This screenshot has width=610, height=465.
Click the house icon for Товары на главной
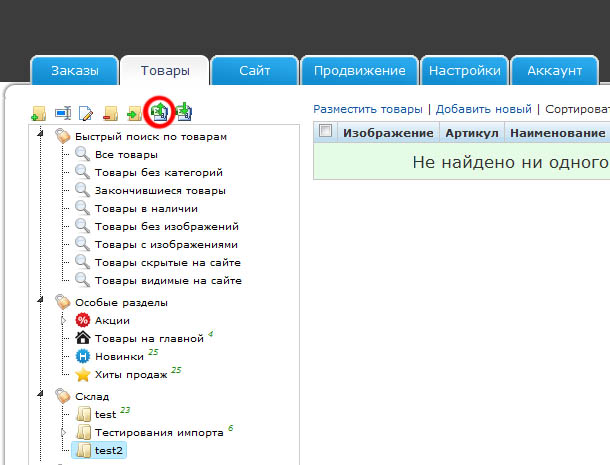coord(83,338)
